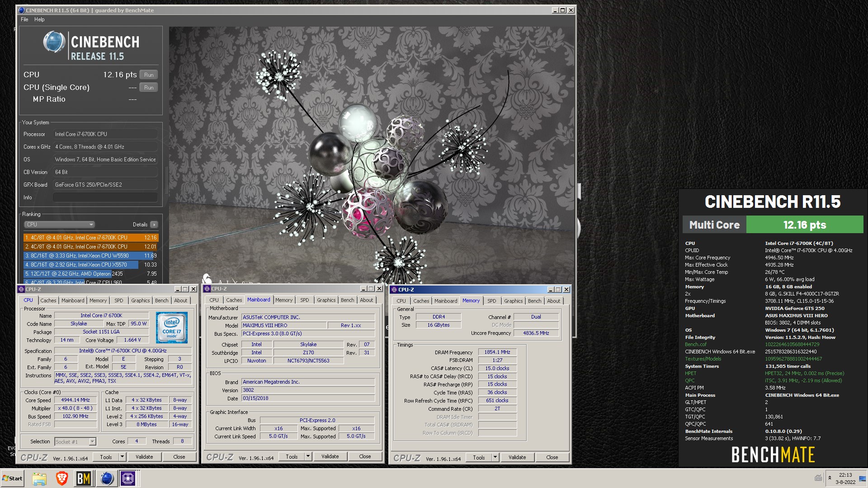Open Mainboard tab in right CPU-Z window
Image resolution: width=868 pixels, height=488 pixels.
(x=446, y=301)
